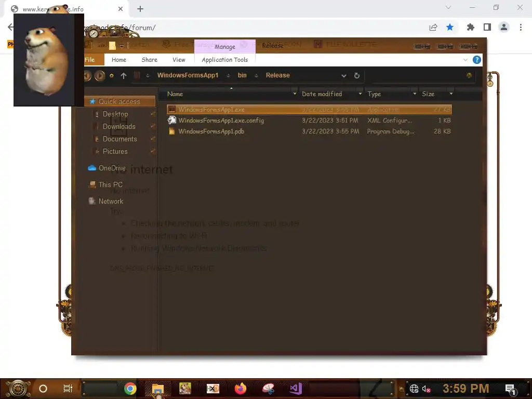Expand the address bar history dropdown

click(x=344, y=76)
